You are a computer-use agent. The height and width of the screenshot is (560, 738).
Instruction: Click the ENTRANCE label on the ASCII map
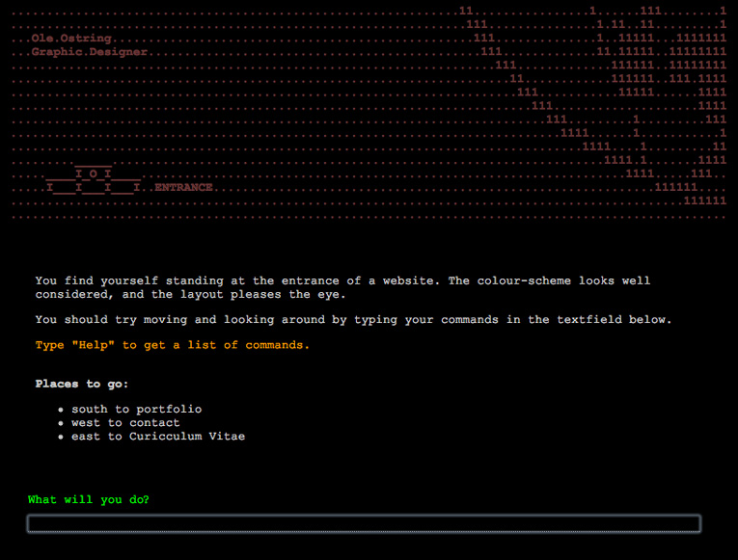pos(183,187)
